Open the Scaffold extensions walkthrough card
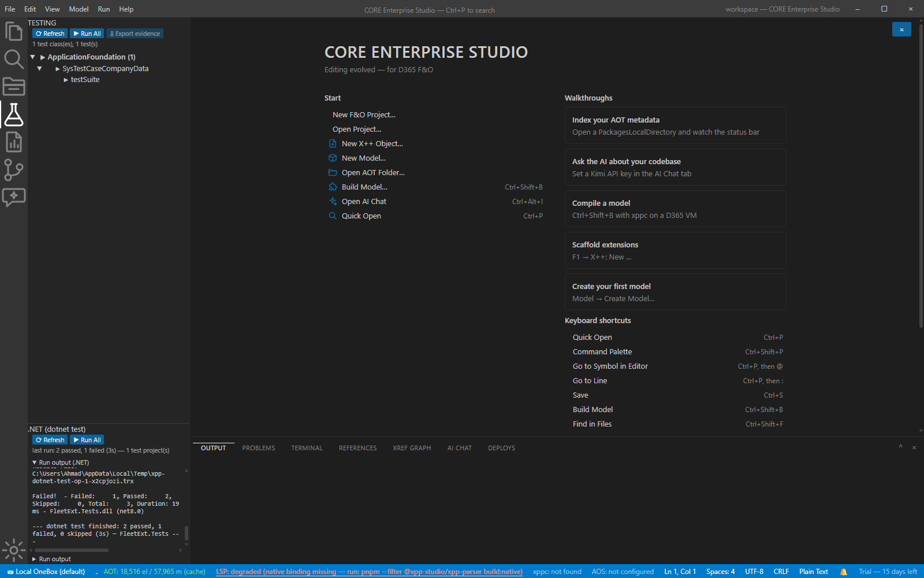Screen dimensions: 924x578 point(675,250)
